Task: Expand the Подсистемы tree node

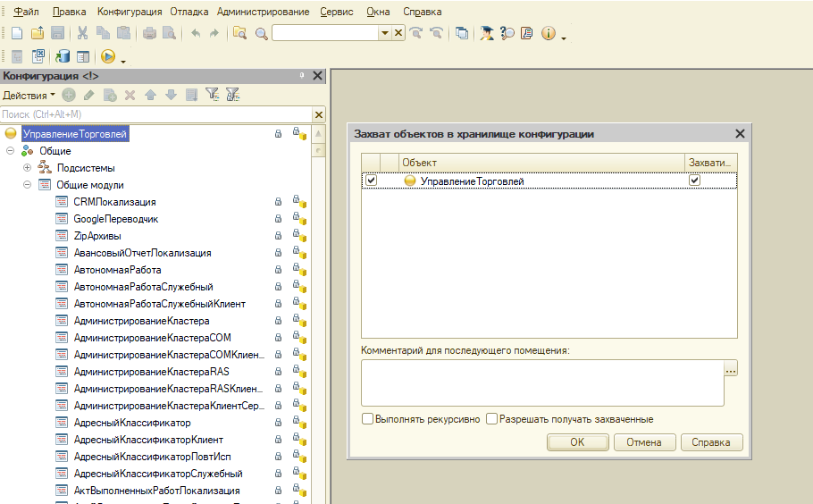Action: pyautogui.click(x=27, y=168)
